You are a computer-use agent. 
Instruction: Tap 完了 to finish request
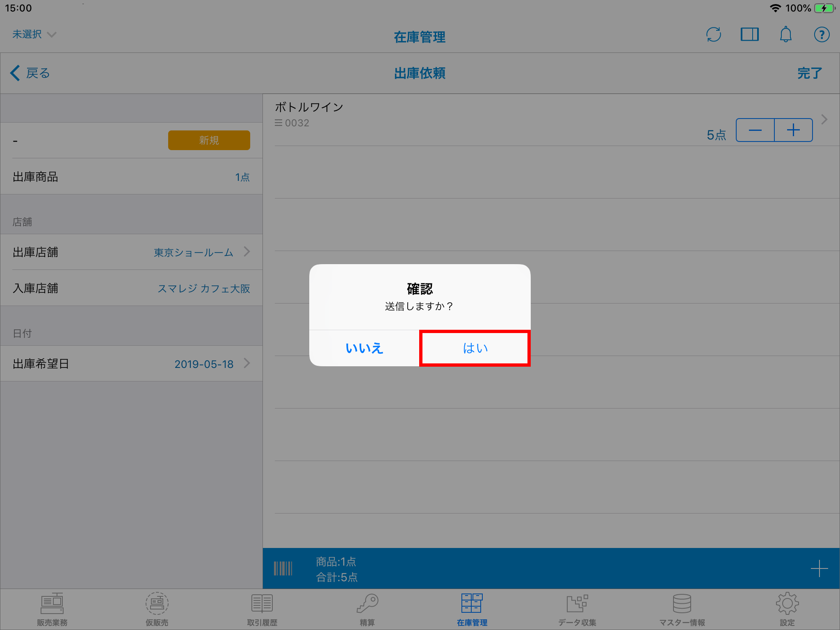(x=809, y=73)
